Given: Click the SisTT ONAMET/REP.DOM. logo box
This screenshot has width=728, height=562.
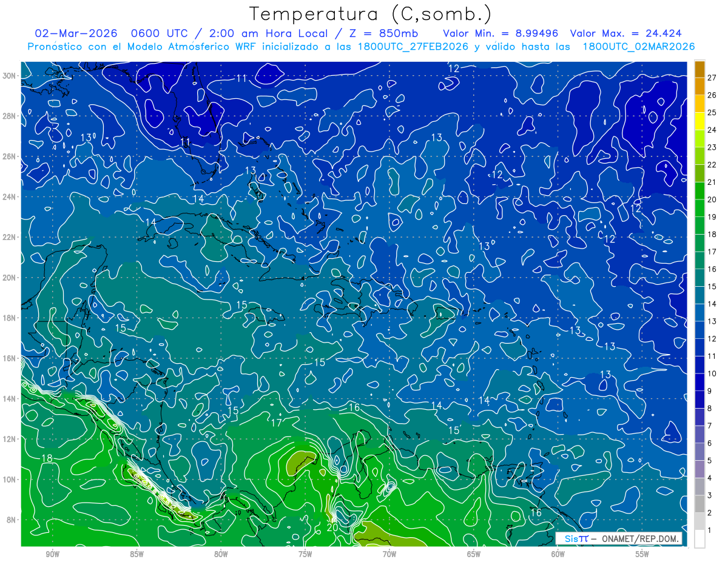Looking at the screenshot, I should click(618, 538).
